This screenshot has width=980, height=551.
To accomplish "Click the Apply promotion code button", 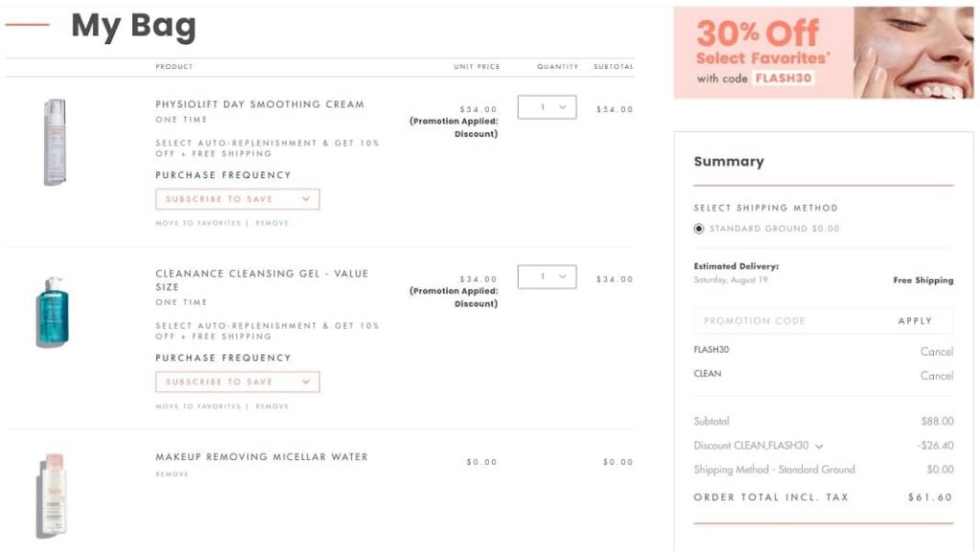I will coord(915,321).
